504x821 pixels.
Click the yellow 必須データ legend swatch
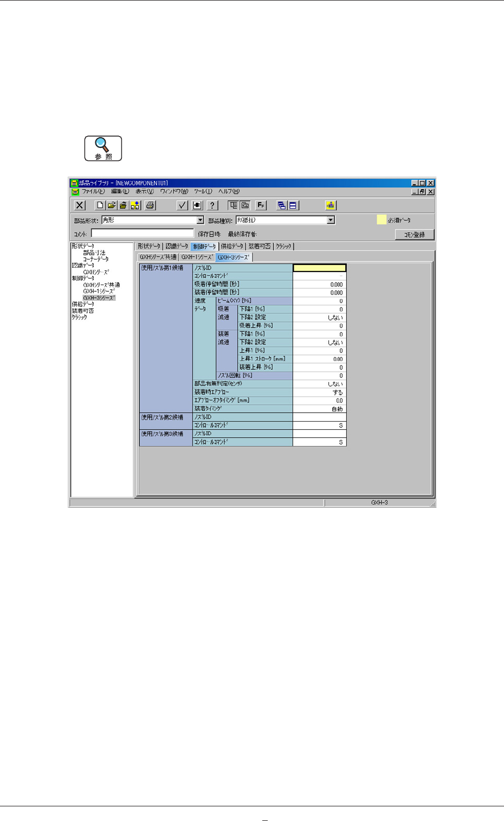pyautogui.click(x=382, y=219)
